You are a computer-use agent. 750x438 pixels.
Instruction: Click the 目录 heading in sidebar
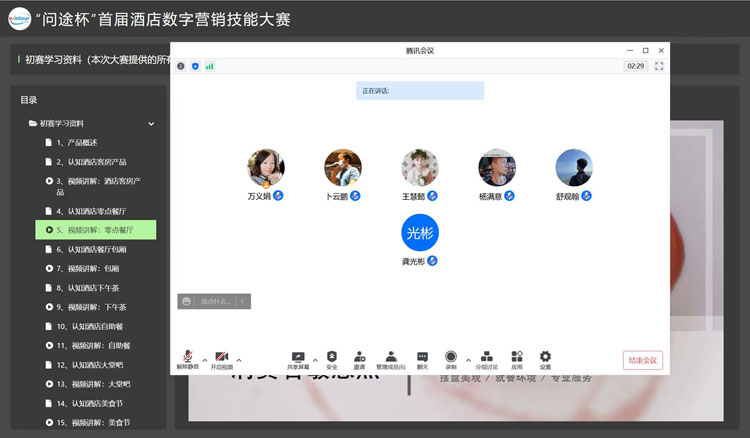[29, 100]
